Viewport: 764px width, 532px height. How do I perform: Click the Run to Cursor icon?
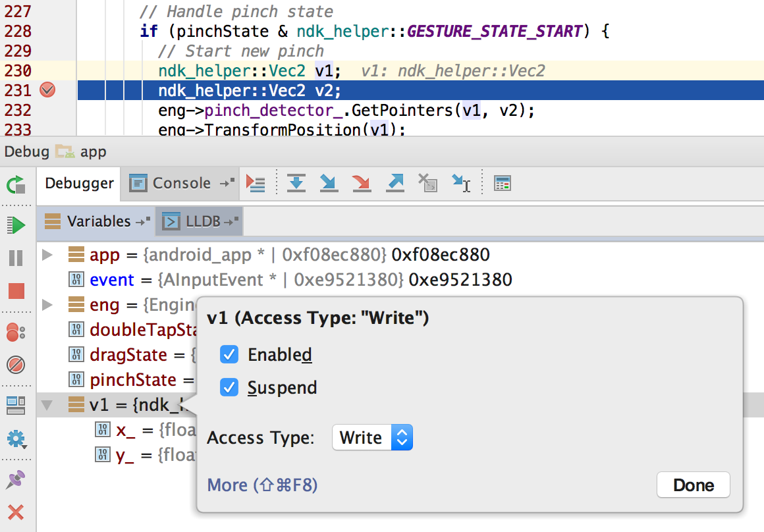[x=461, y=183]
